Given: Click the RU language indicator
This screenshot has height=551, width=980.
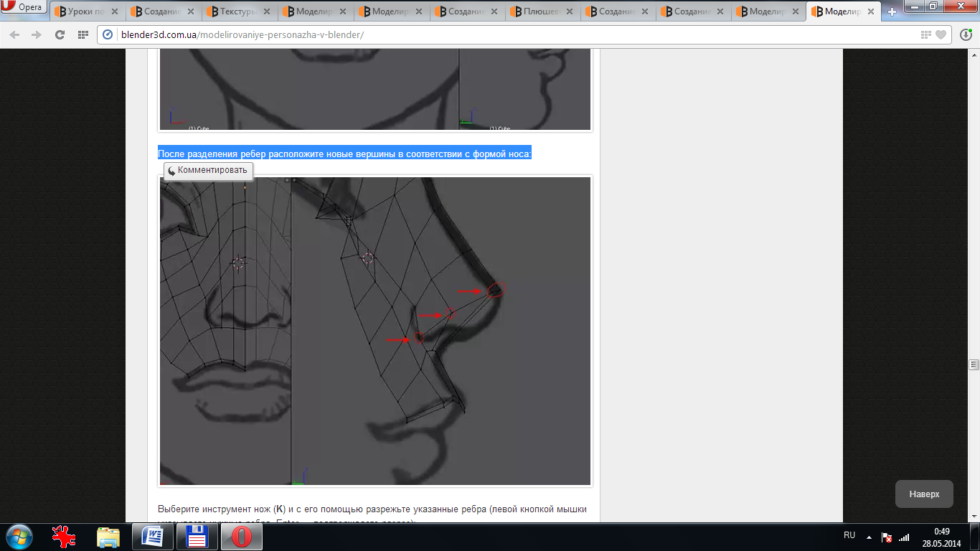Looking at the screenshot, I should (849, 535).
